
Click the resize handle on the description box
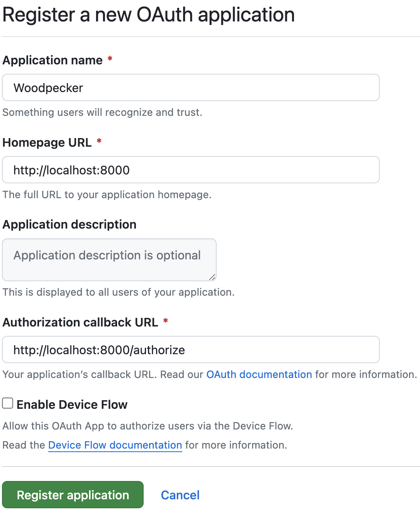(x=212, y=277)
